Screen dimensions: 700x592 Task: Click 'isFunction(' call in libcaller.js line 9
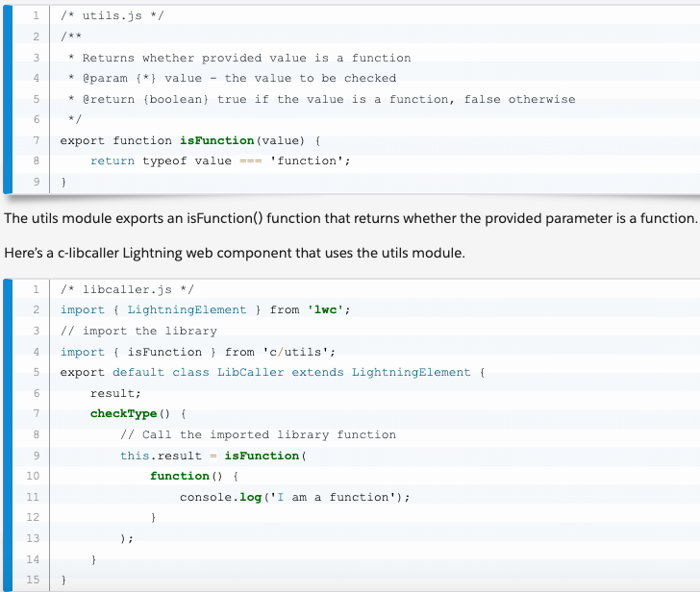pyautogui.click(x=265, y=456)
